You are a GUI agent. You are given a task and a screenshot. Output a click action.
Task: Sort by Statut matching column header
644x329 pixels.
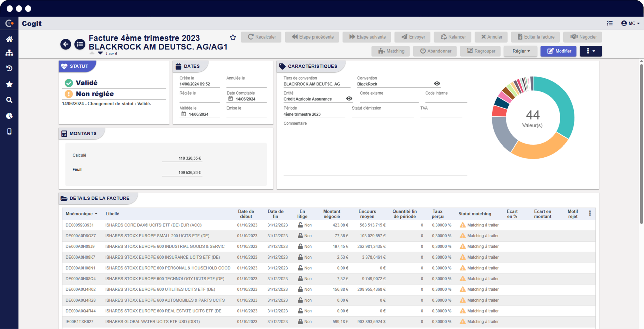[x=475, y=214]
